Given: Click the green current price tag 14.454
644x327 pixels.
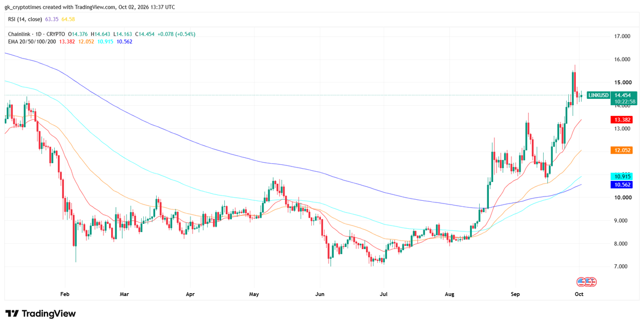Looking at the screenshot, I should [623, 95].
